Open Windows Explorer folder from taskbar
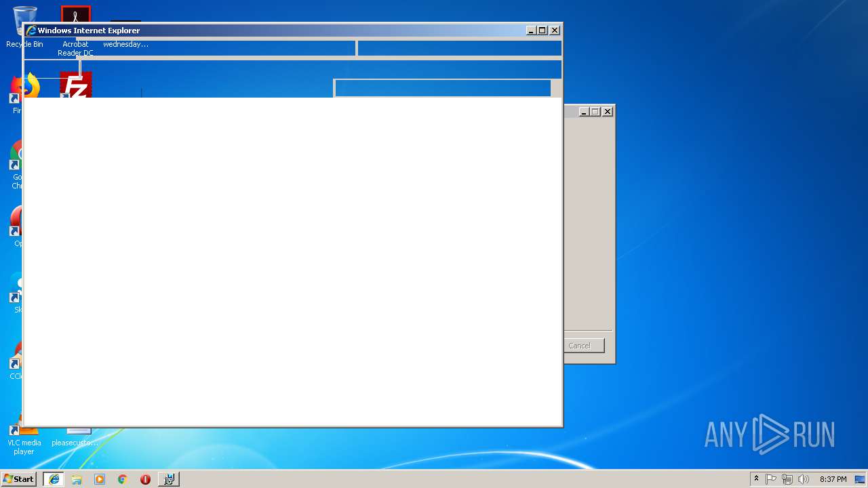Image resolution: width=868 pixels, height=488 pixels. click(77, 479)
